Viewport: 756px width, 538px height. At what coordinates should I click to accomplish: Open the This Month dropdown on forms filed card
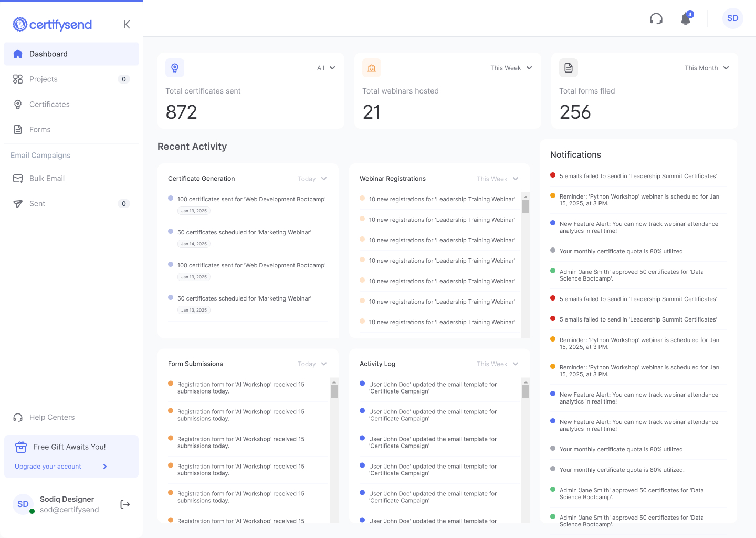click(x=707, y=68)
